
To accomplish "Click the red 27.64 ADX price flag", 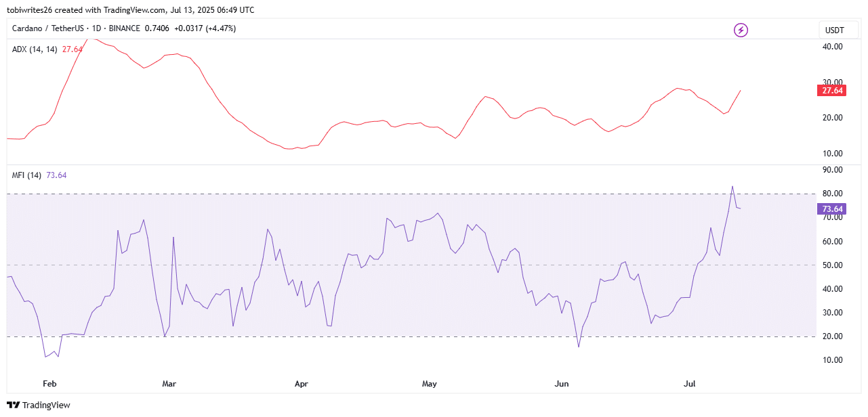I will 830,89.
